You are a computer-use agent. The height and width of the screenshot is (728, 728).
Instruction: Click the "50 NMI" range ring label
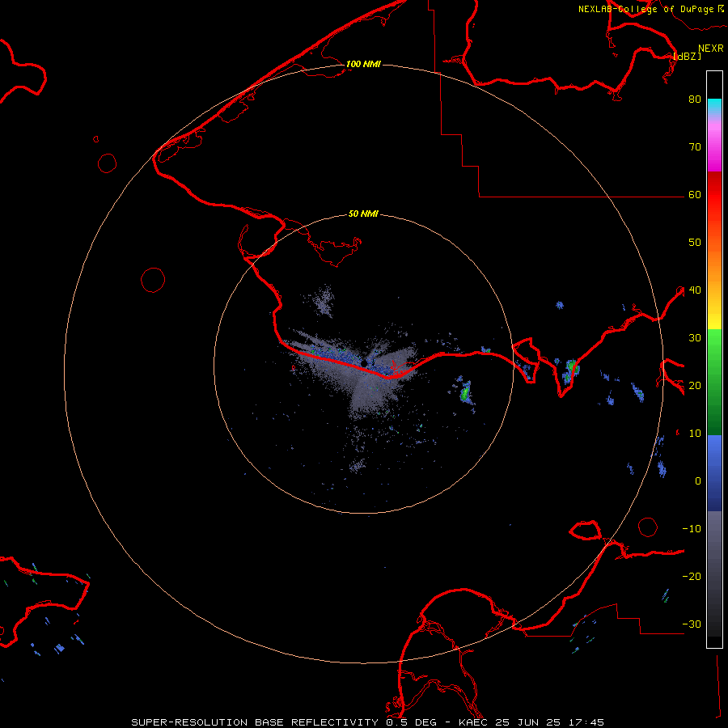363,214
